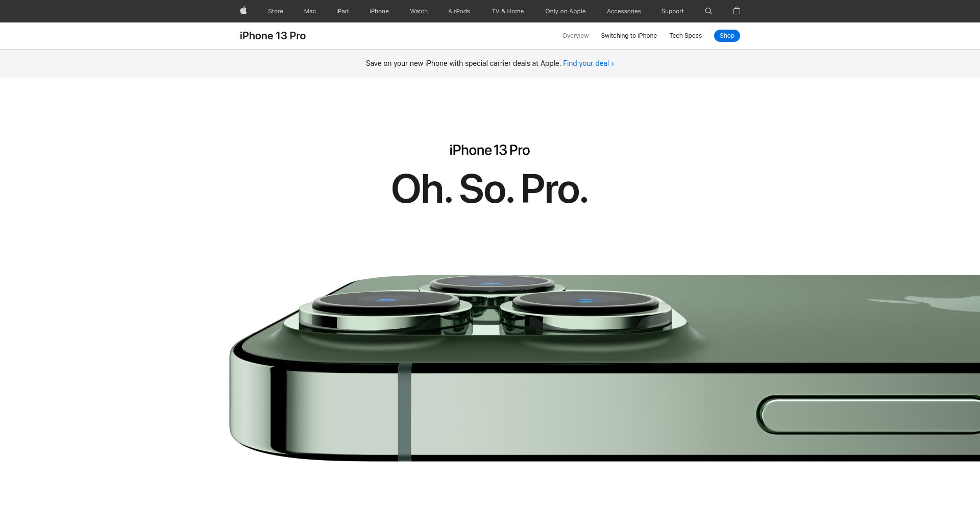Open the AirPods navigation link
This screenshot has height=527, width=980.
pos(459,11)
